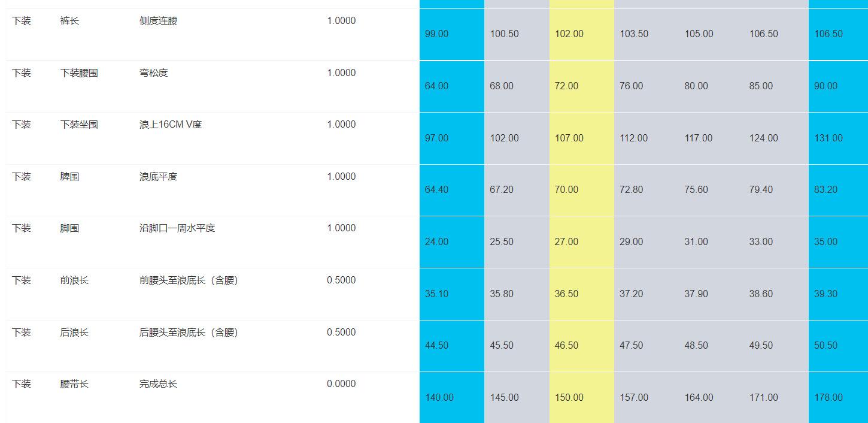868x423 pixels.
Task: Select the blue 178.00 cell
Action: coord(828,398)
